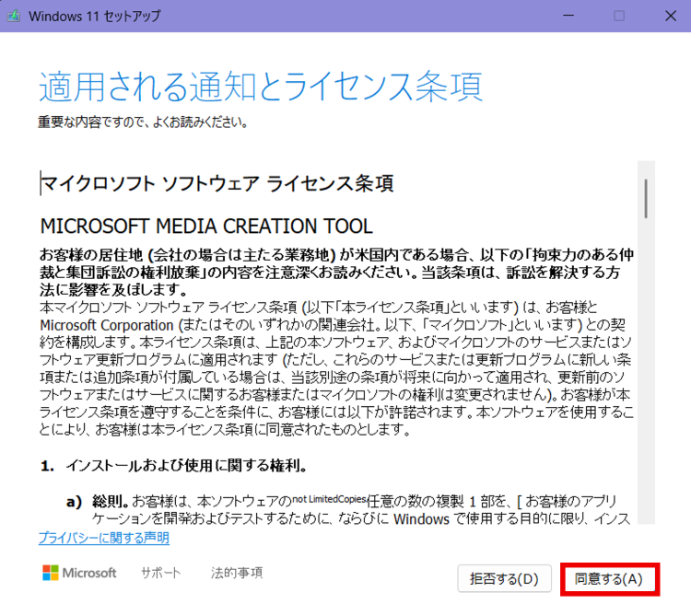Open the プライバシーに関する声明 link
Image resolution: width=691 pixels, height=616 pixels.
(104, 538)
